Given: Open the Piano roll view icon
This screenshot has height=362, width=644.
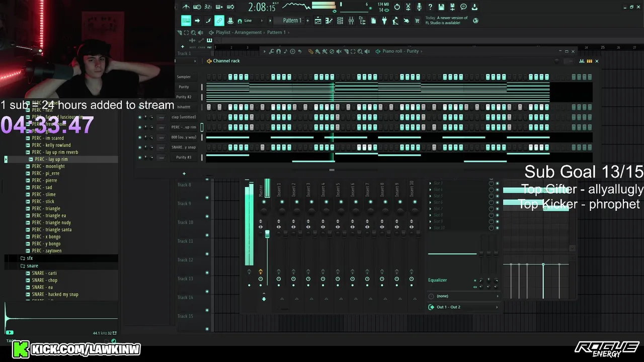Looking at the screenshot, I should tap(329, 21).
